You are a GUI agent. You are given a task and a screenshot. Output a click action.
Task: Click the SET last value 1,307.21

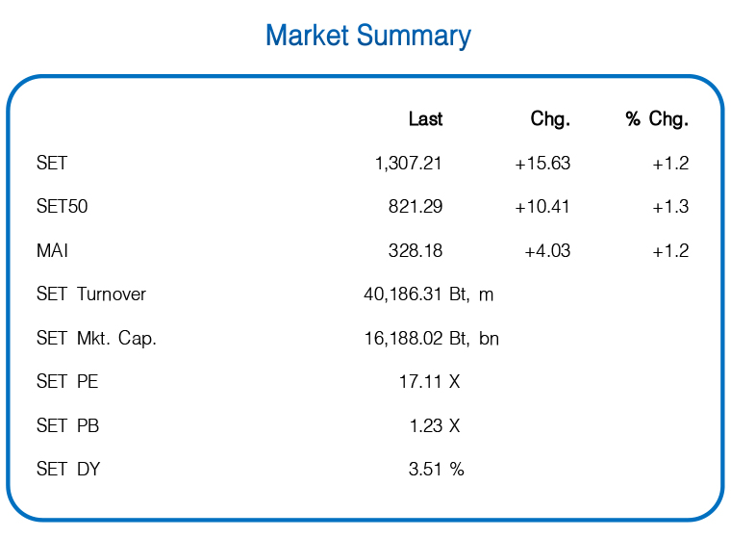click(409, 163)
